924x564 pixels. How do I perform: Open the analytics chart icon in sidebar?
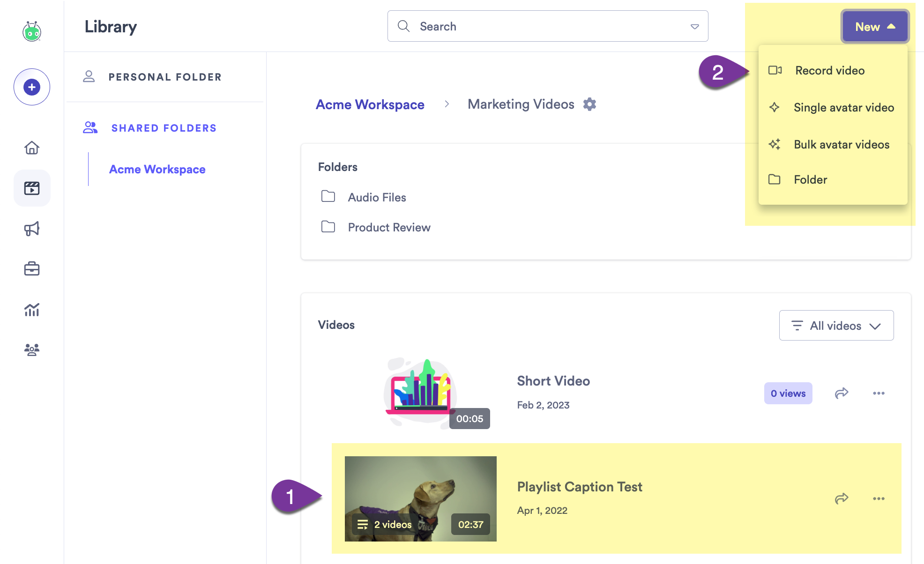32,310
